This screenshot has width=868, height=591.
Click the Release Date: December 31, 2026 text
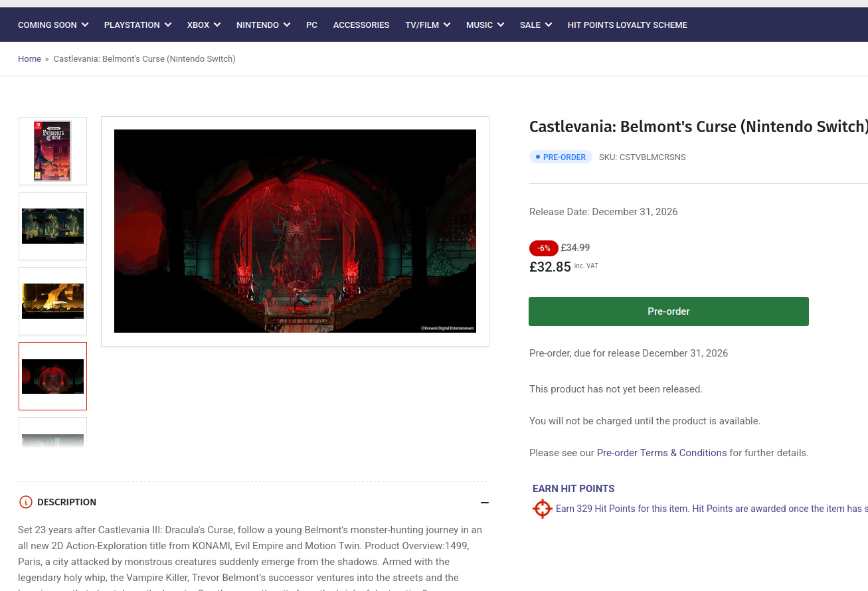click(603, 212)
